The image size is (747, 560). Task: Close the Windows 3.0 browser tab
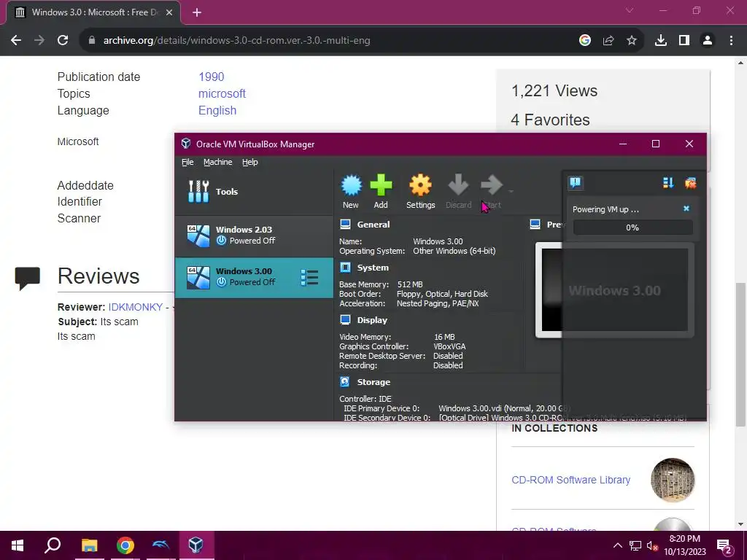point(169,12)
